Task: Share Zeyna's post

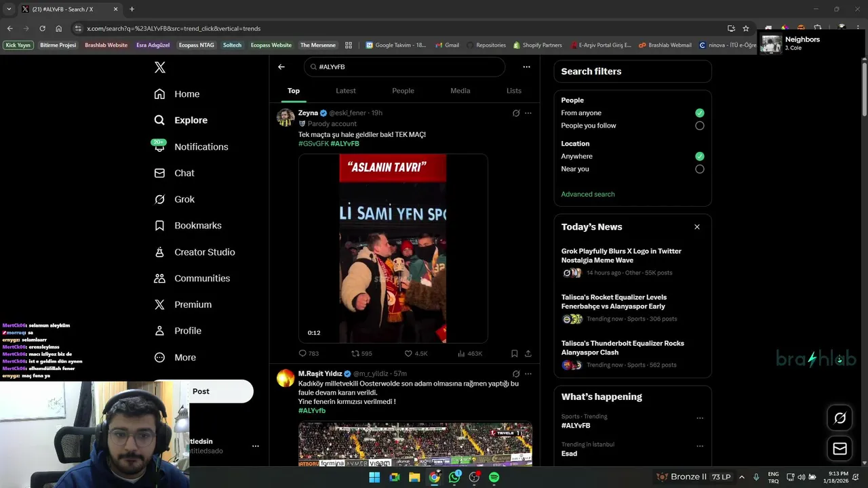Action: coord(528,353)
